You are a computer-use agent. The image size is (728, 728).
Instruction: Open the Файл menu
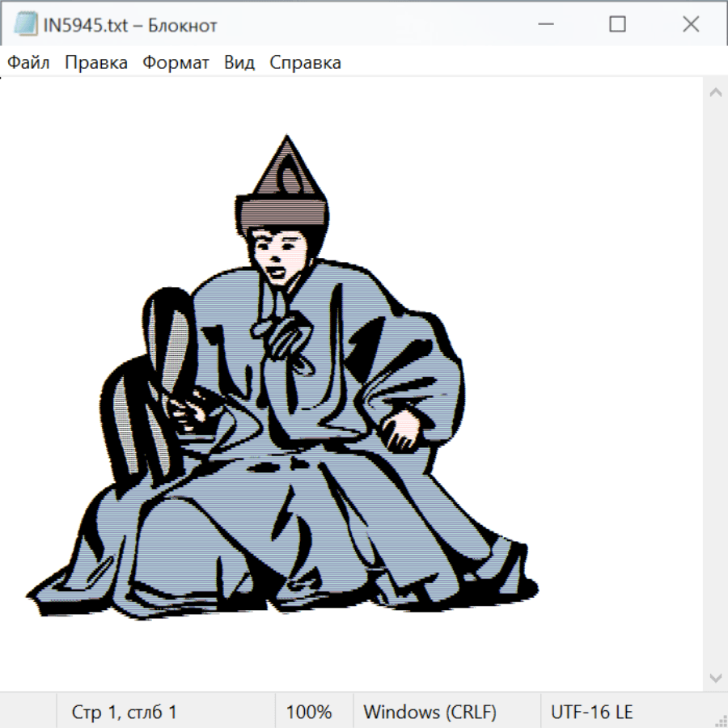click(29, 63)
